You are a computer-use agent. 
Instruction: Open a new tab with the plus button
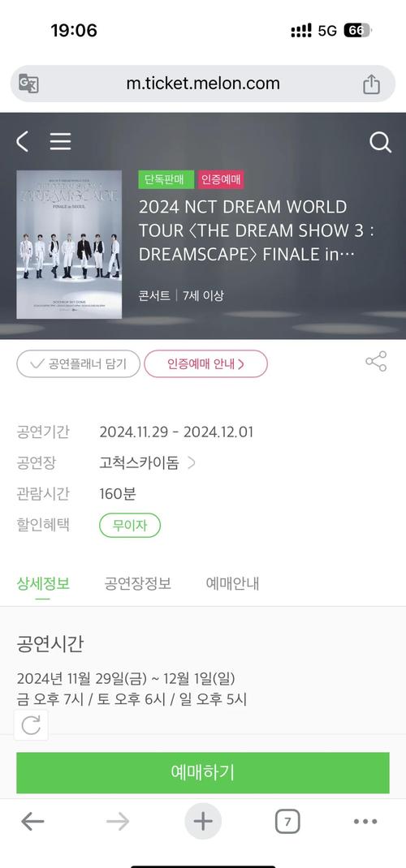coord(203,821)
